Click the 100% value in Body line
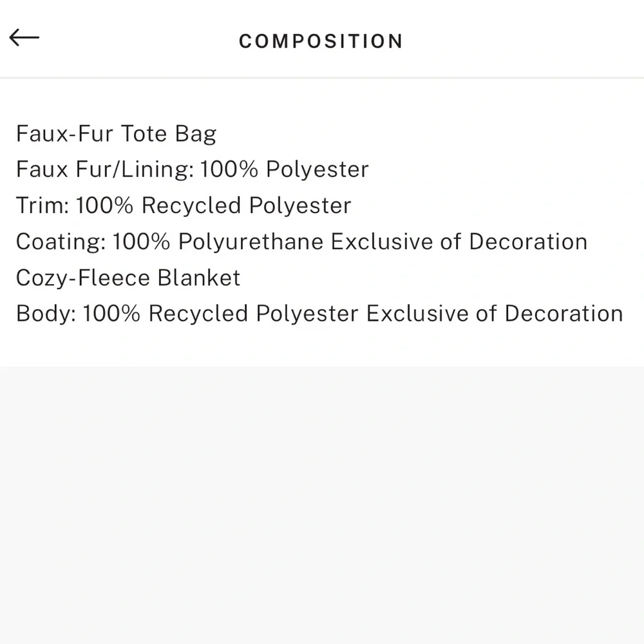This screenshot has height=644, width=644. click(112, 314)
